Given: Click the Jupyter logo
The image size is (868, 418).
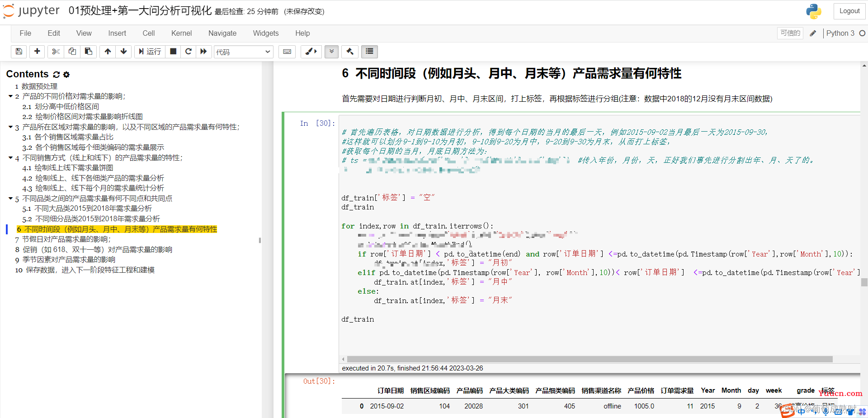Looking at the screenshot, I should tap(32, 11).
